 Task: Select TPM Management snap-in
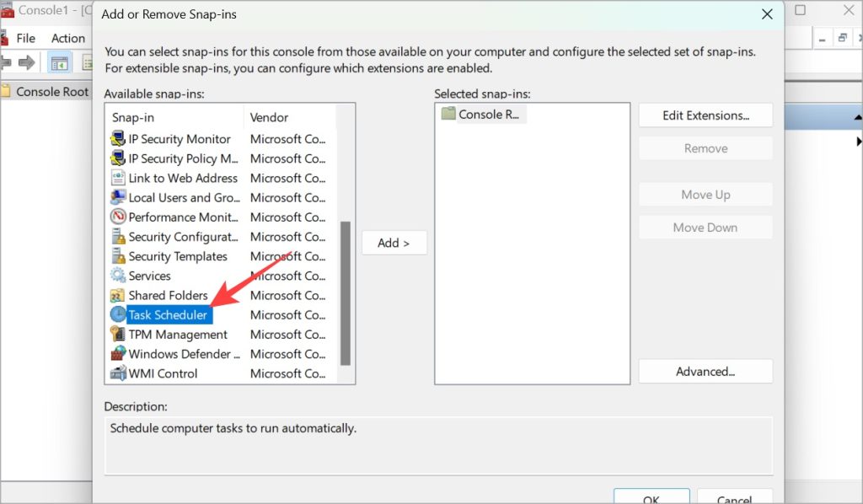click(178, 335)
